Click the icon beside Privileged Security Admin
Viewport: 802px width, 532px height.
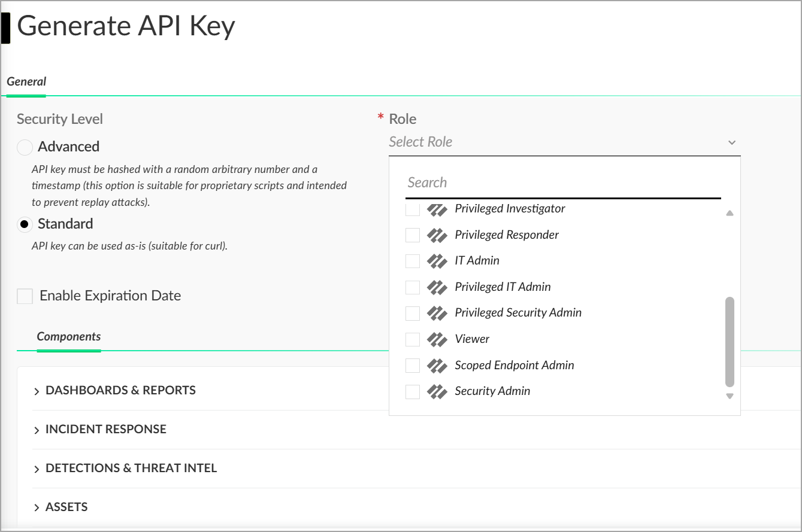437,313
